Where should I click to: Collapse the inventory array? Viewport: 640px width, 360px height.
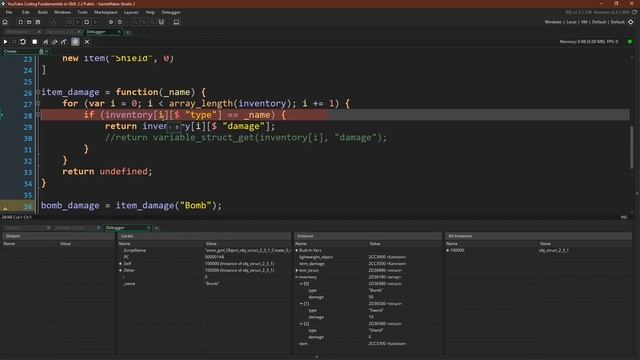click(297, 277)
